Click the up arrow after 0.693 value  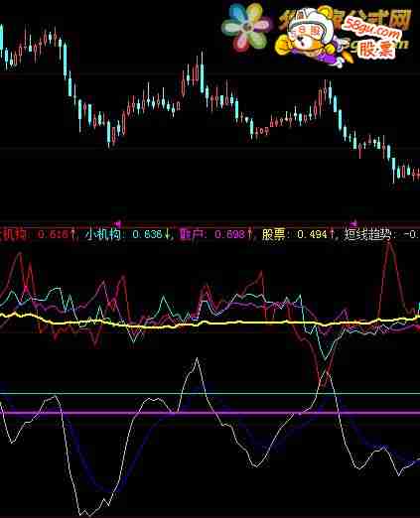(250, 234)
